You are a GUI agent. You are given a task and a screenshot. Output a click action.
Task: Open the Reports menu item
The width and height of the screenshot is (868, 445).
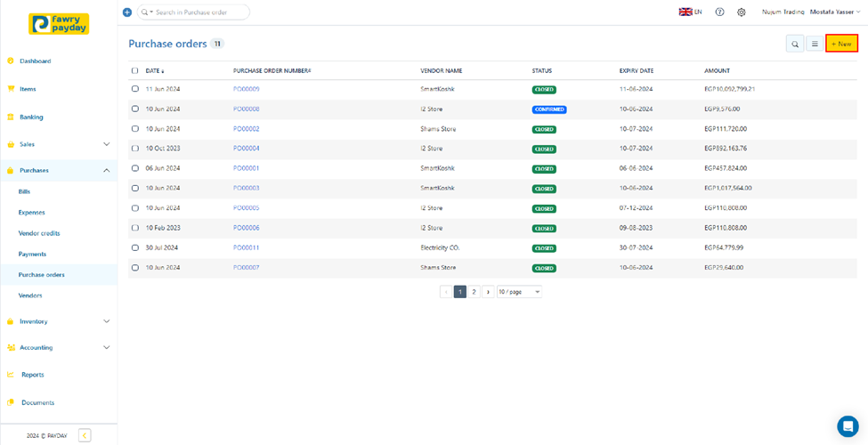click(33, 375)
